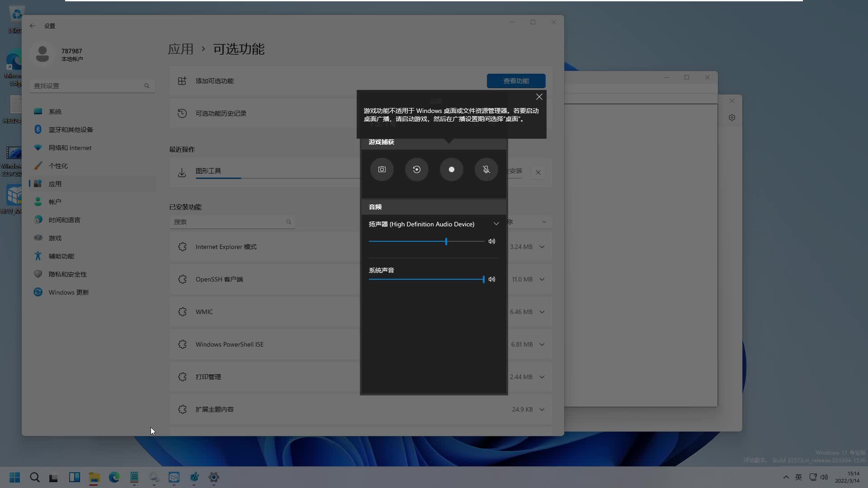Click the back arrow in Settings
Image resolution: width=868 pixels, height=488 pixels.
pos(32,26)
